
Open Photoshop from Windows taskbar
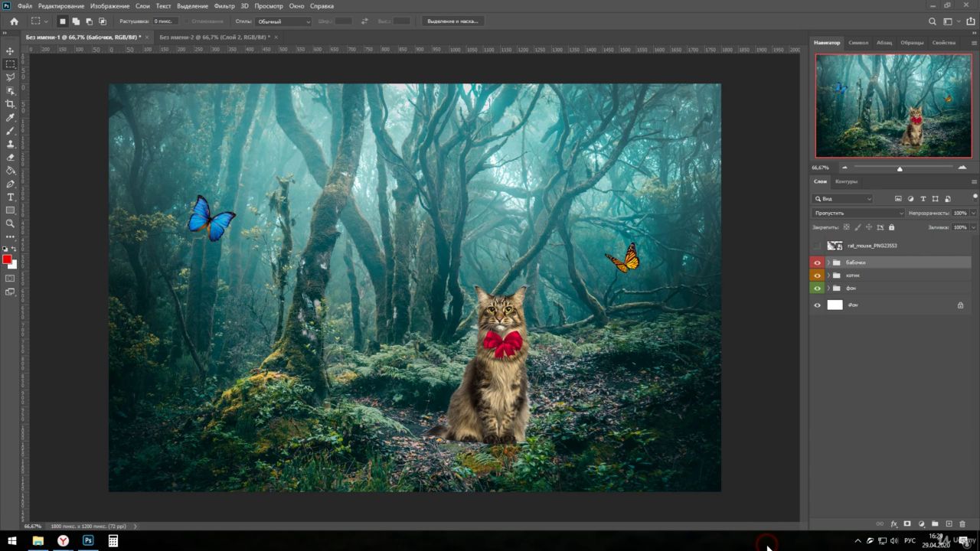click(x=88, y=541)
